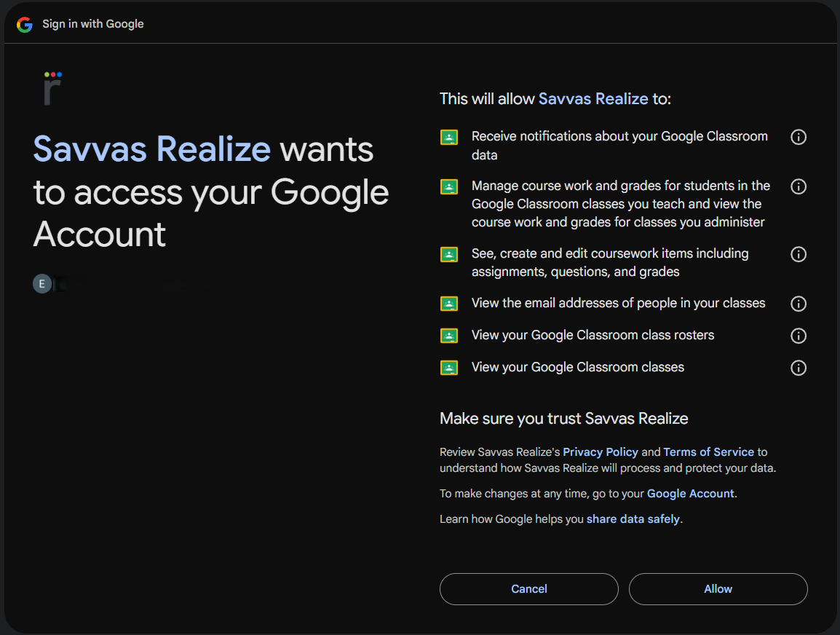This screenshot has height=635, width=840.
Task: Open info for Manage course work and grades
Action: (799, 186)
